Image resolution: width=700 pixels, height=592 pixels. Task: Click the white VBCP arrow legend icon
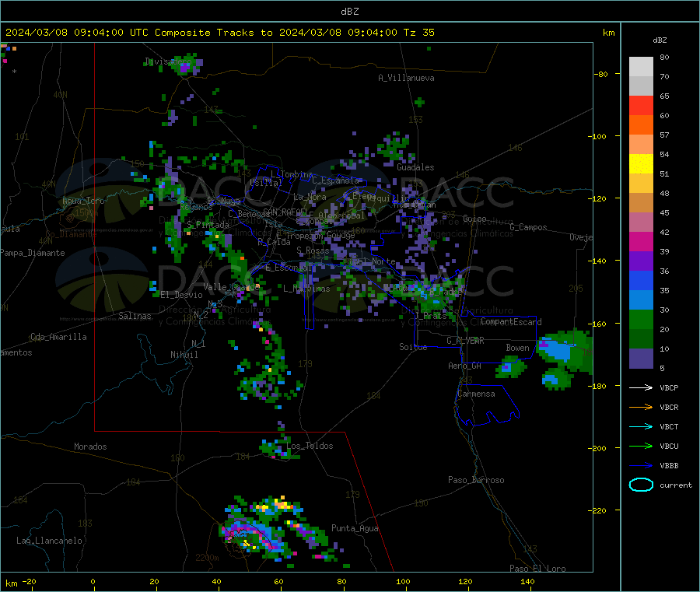click(x=641, y=387)
